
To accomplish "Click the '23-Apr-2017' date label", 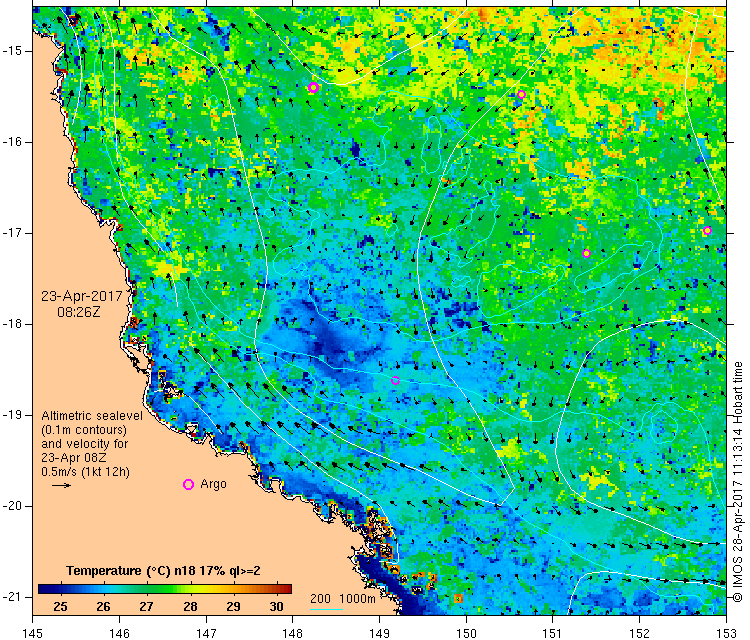I will click(82, 296).
